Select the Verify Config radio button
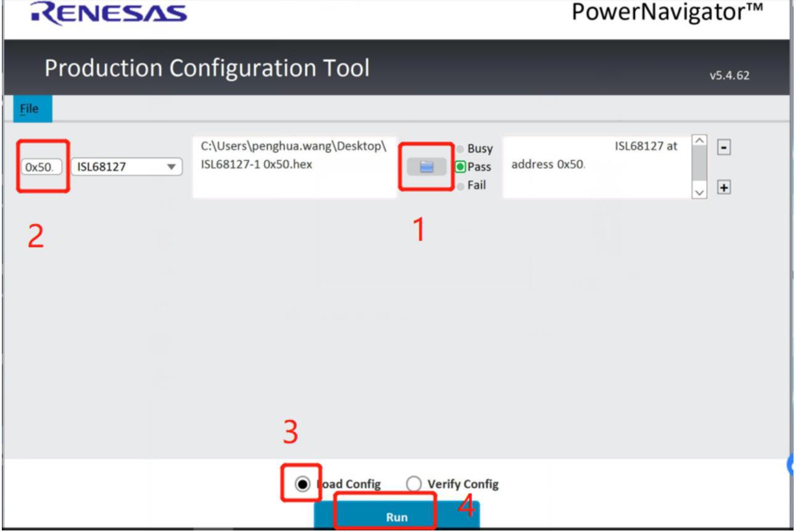796x532 pixels. [413, 484]
